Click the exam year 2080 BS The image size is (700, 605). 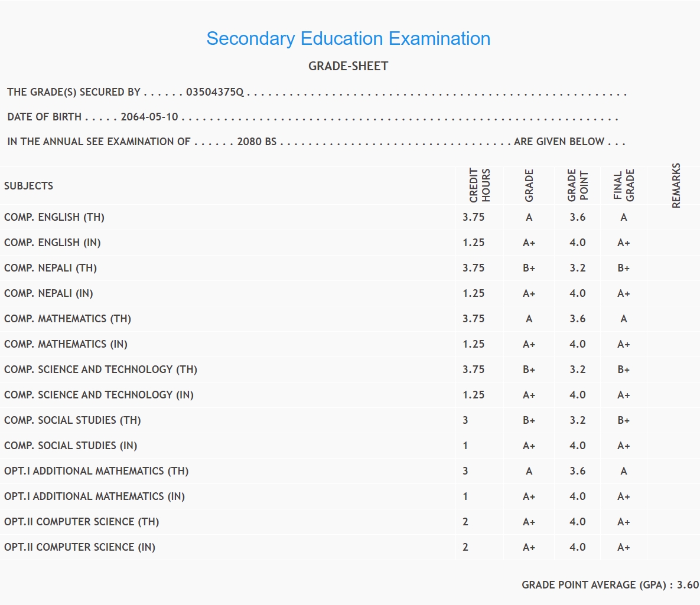[256, 142]
